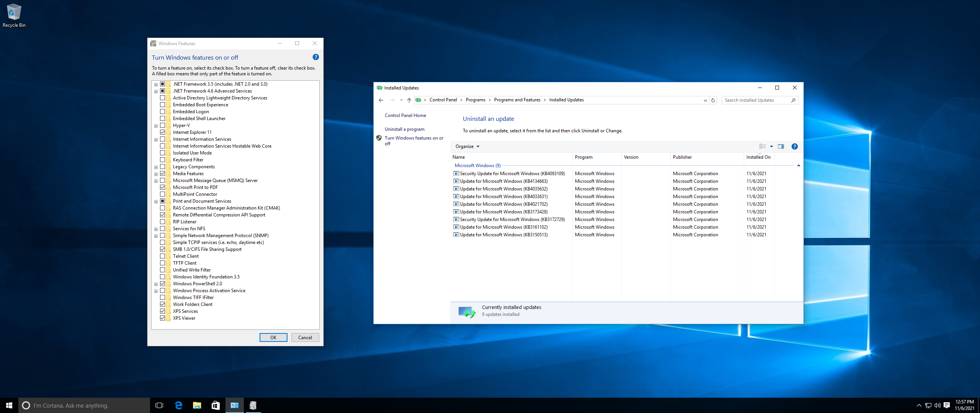Screen dimensions: 980x413
Task: Click the help icon in Installed Updates toolbar
Action: point(795,146)
